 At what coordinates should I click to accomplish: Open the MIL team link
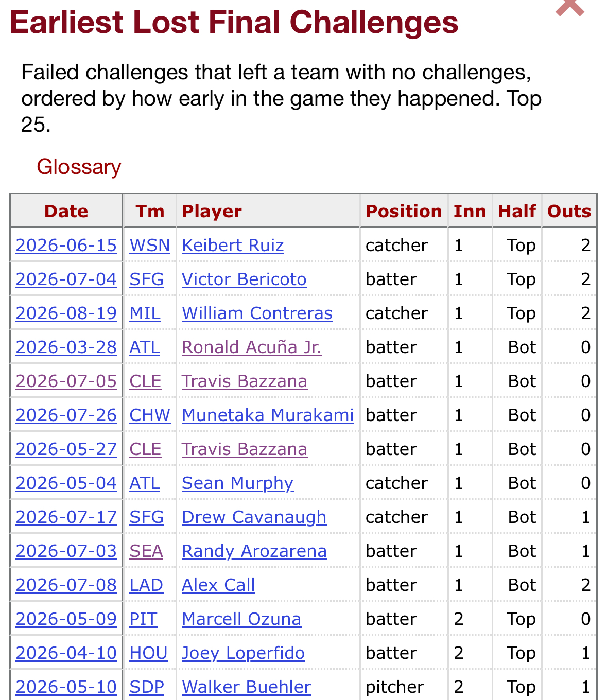point(145,313)
